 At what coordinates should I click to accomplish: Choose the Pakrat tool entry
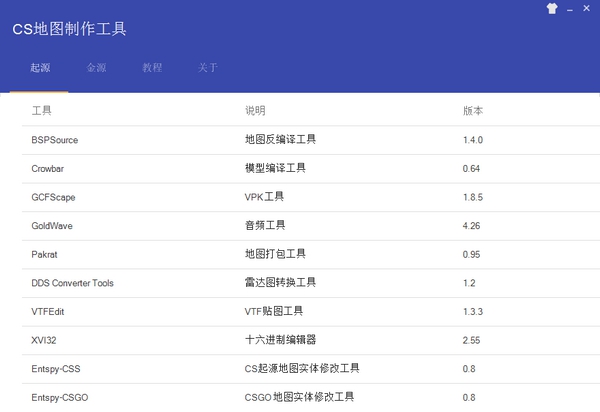tap(44, 254)
